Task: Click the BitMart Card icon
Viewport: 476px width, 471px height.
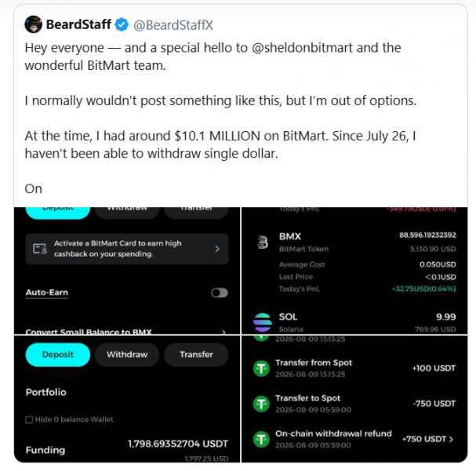Action: (40, 249)
